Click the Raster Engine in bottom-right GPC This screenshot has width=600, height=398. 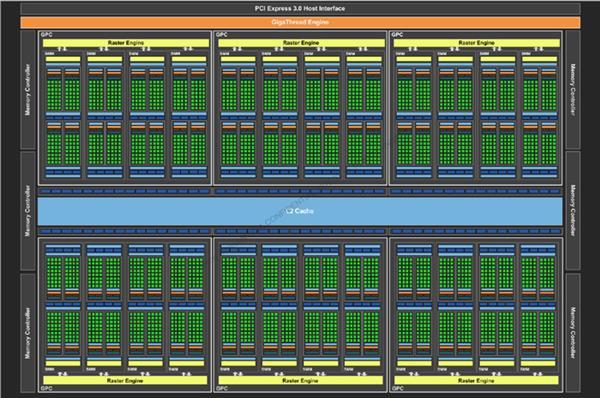point(476,380)
